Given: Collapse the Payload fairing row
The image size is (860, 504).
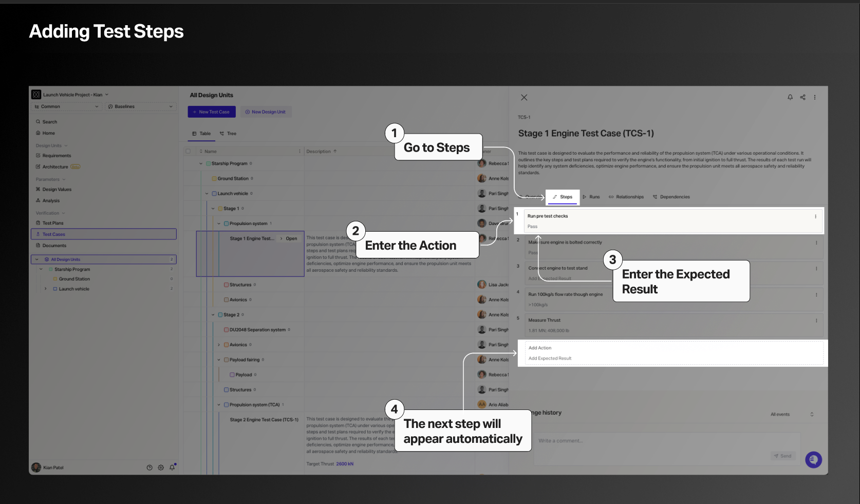Looking at the screenshot, I should coord(219,360).
